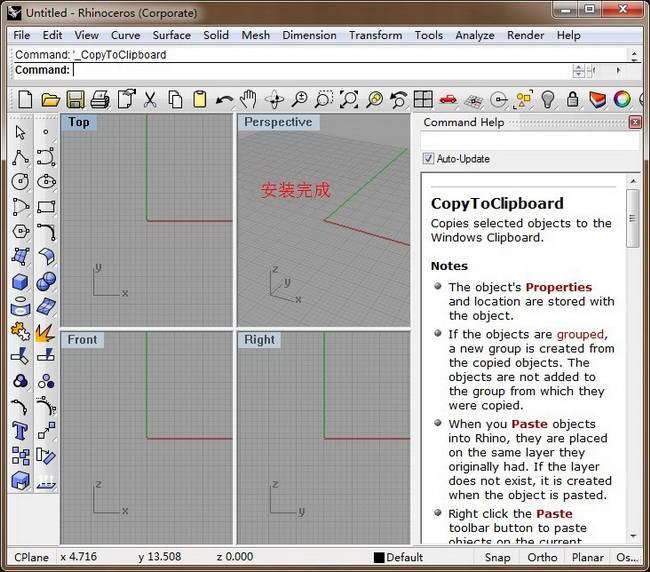Copy objects with Copy toolbar icon

click(x=175, y=99)
